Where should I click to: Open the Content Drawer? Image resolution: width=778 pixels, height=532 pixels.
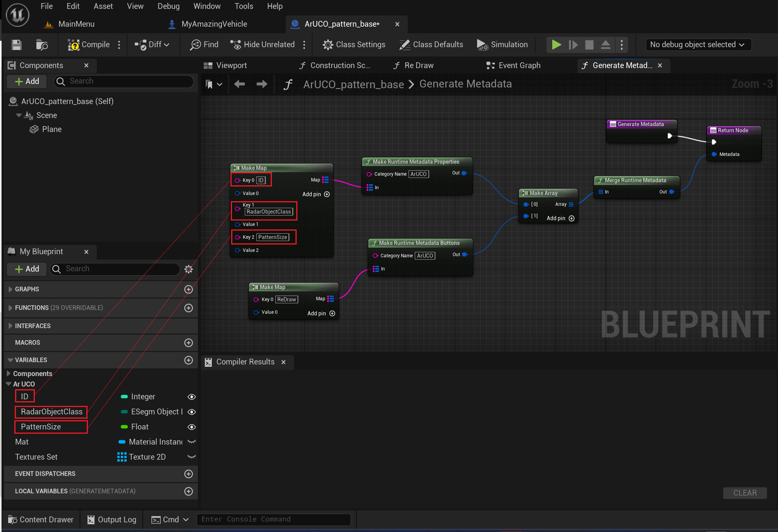tap(41, 520)
